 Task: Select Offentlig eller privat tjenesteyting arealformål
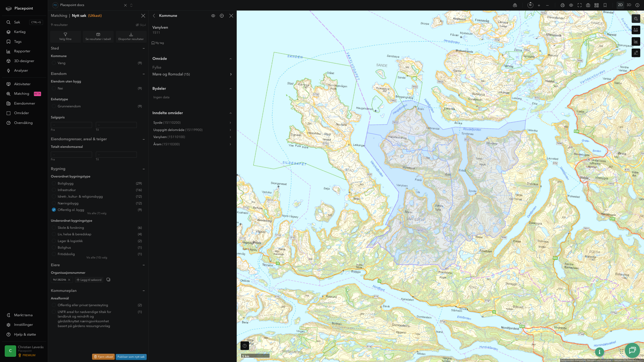[54, 305]
